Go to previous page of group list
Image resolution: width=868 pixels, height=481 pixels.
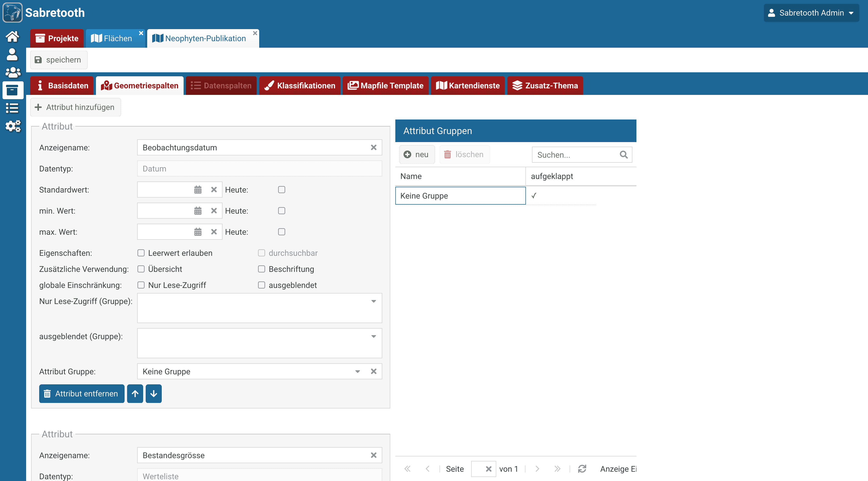pos(427,469)
